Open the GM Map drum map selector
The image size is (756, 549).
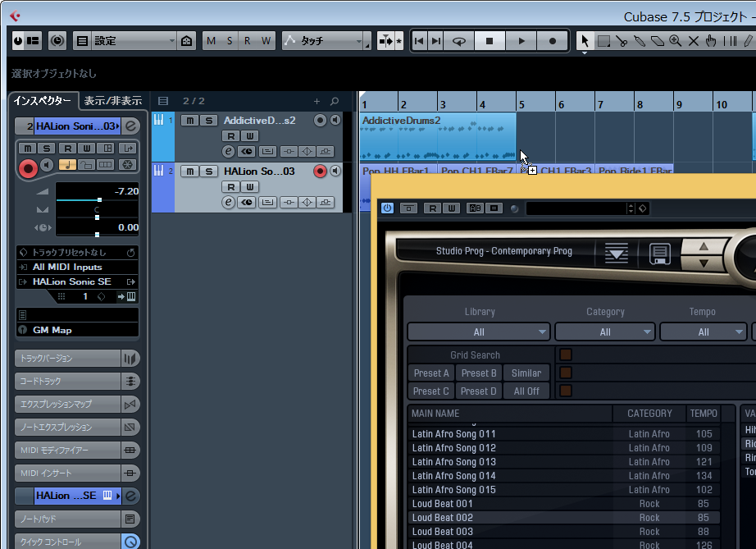(x=77, y=330)
